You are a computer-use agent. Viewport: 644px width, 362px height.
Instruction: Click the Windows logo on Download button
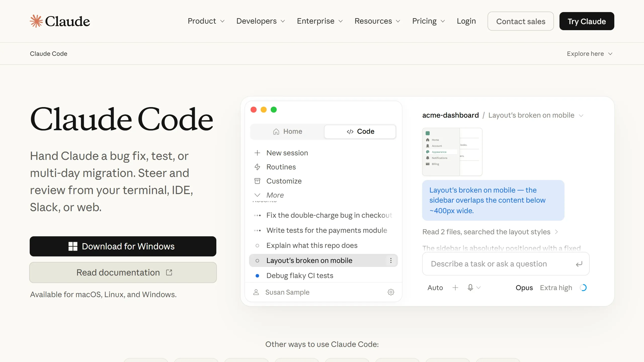73,246
